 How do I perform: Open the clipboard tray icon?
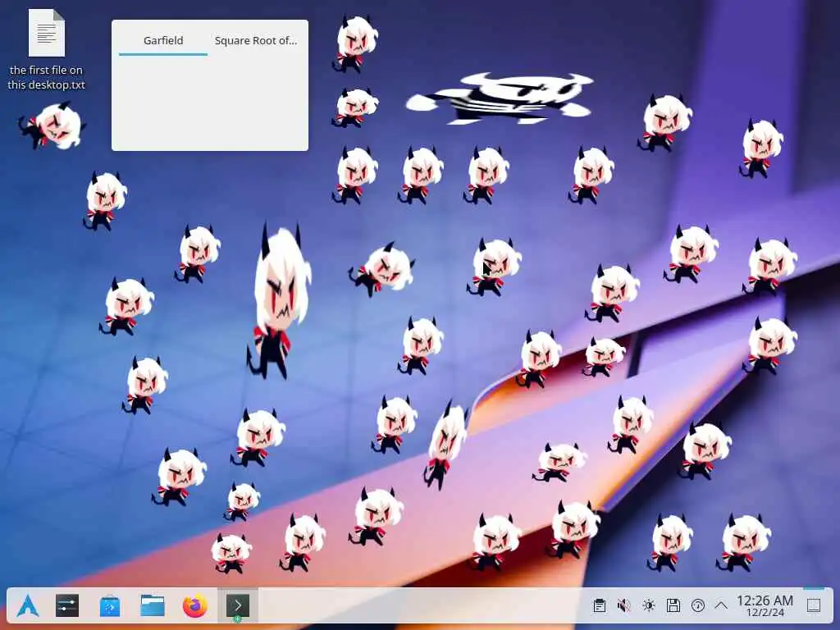600,606
